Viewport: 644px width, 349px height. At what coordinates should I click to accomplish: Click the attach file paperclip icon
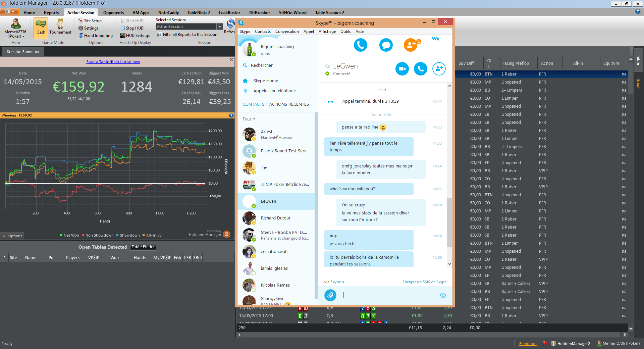[x=330, y=295]
